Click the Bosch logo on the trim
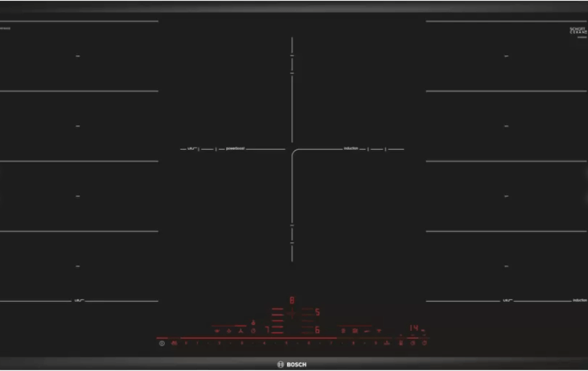This screenshot has width=588, height=371. point(292,364)
